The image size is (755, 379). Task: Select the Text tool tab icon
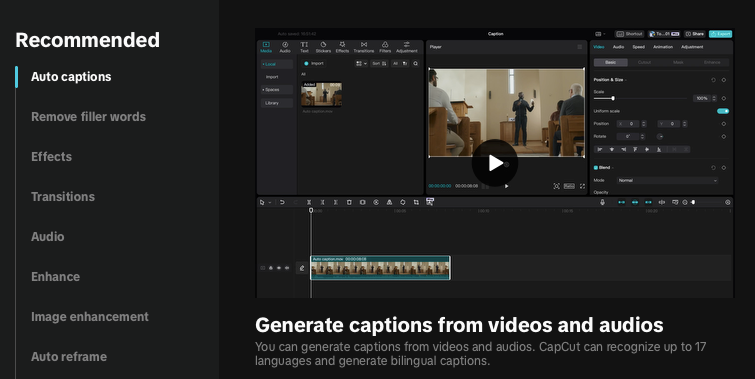point(304,47)
